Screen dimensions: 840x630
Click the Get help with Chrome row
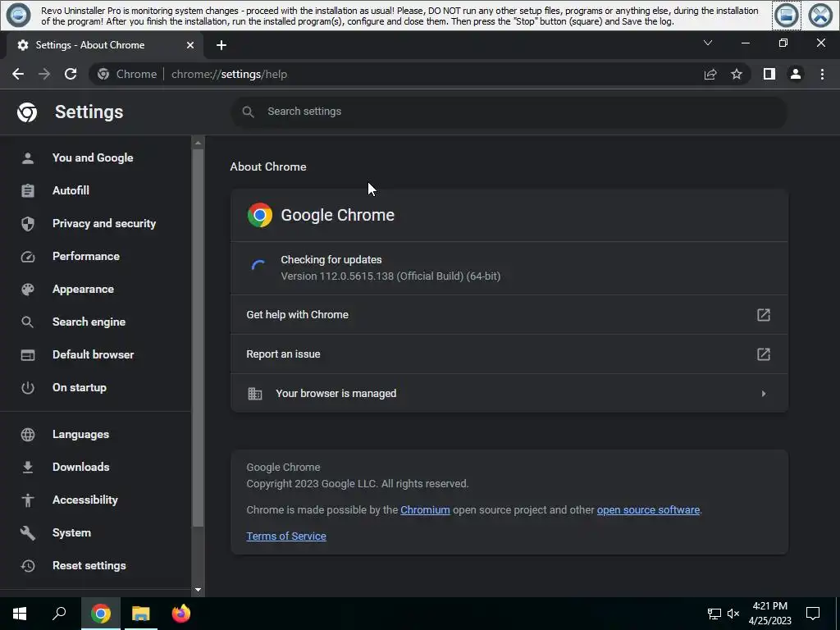pos(509,314)
